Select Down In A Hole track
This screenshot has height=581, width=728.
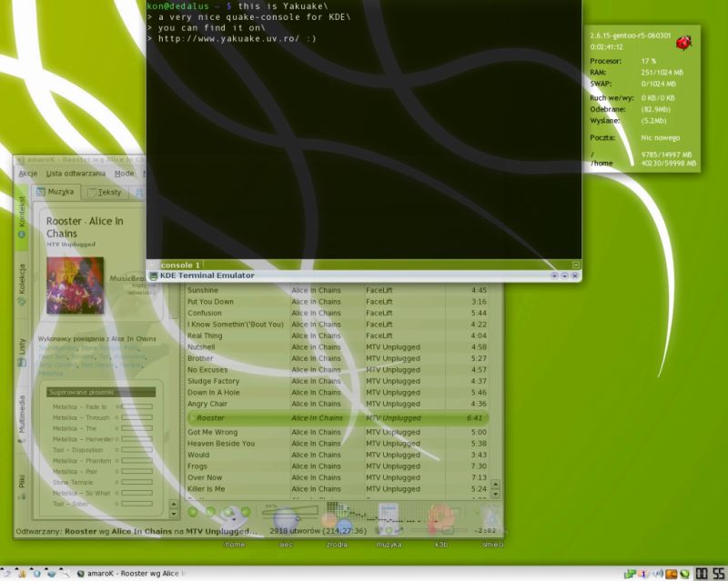coord(337,393)
